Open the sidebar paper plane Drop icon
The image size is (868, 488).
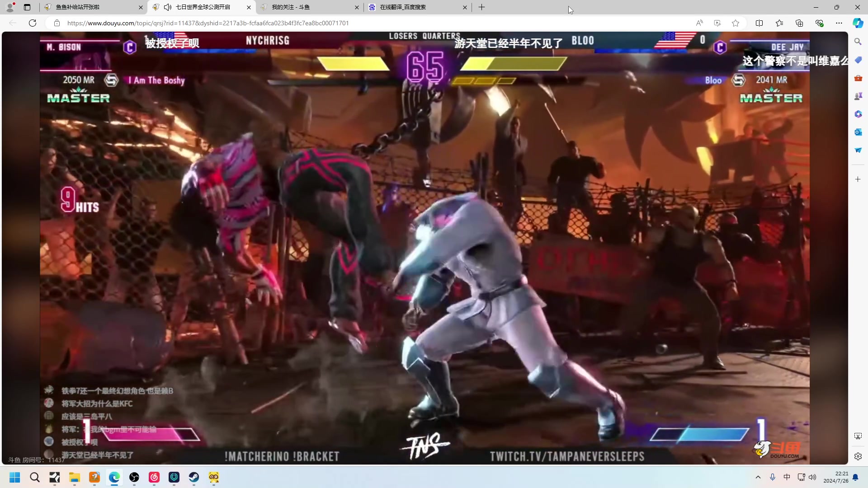[858, 150]
